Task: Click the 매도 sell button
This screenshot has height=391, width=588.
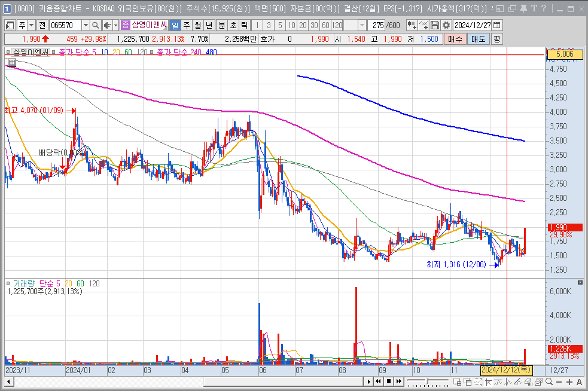Action: pos(478,39)
